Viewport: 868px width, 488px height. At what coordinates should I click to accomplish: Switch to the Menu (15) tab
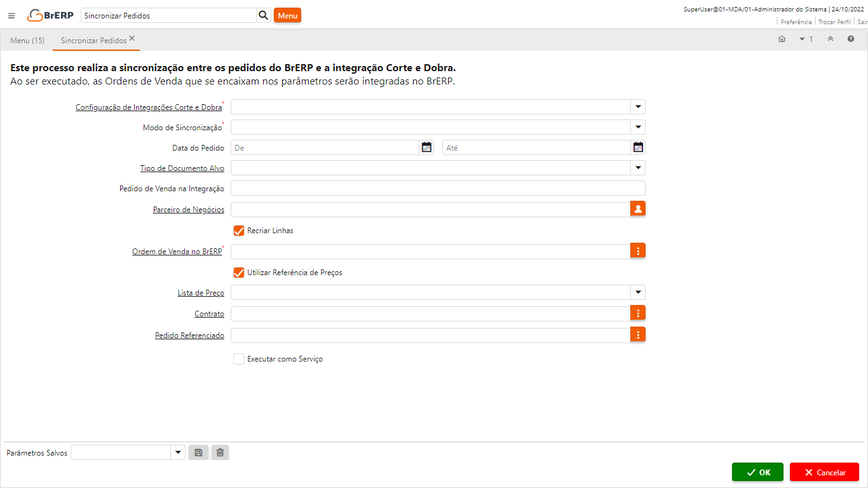click(x=27, y=41)
